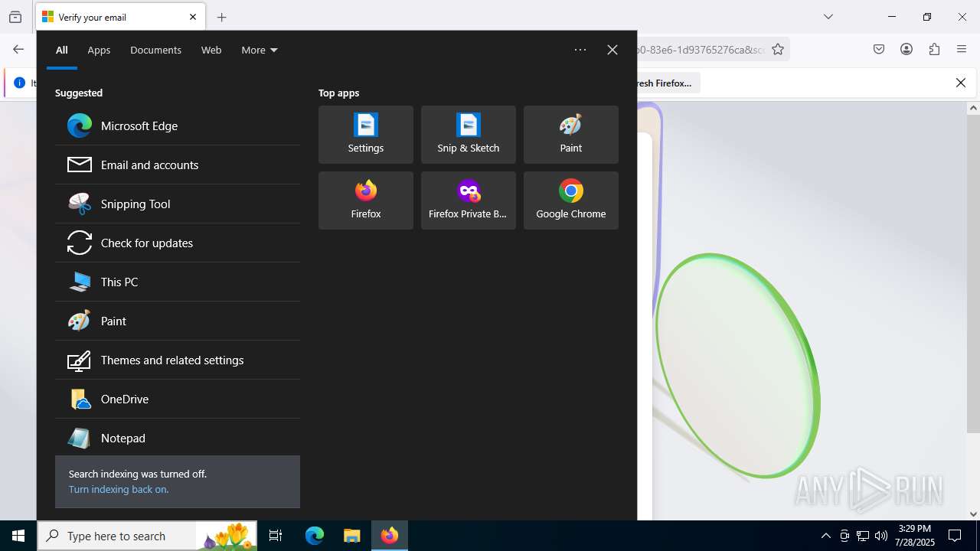Open Snip & Sketch tile

point(469,135)
